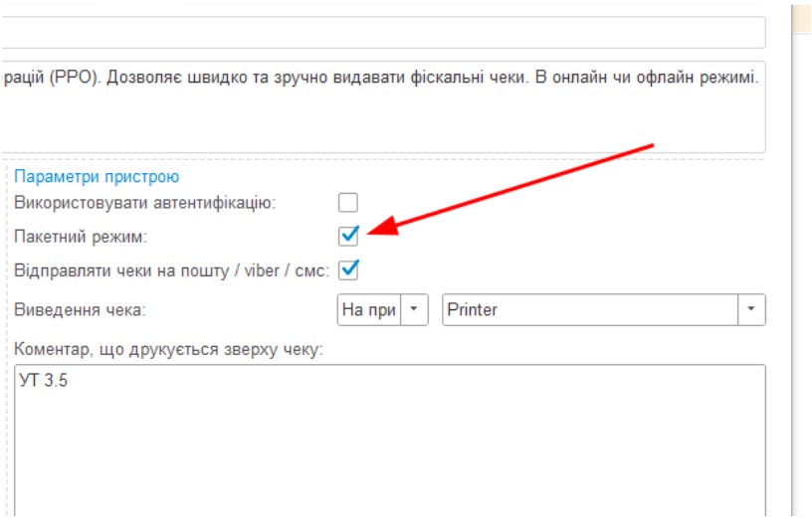
Task: Expand the Printer dropdown list arrow
Action: (751, 309)
